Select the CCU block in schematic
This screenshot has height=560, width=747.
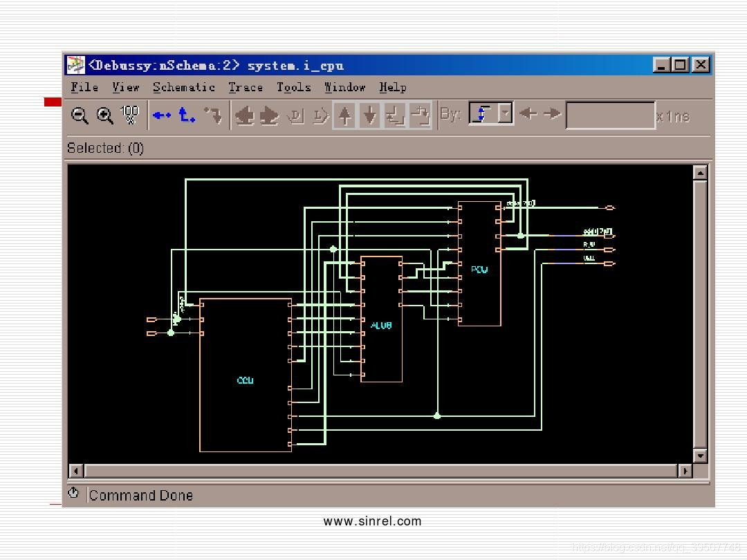coord(246,375)
